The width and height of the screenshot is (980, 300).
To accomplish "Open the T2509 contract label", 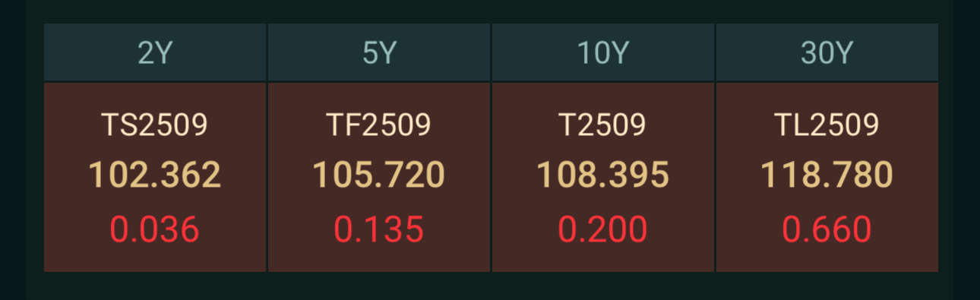I will (603, 125).
